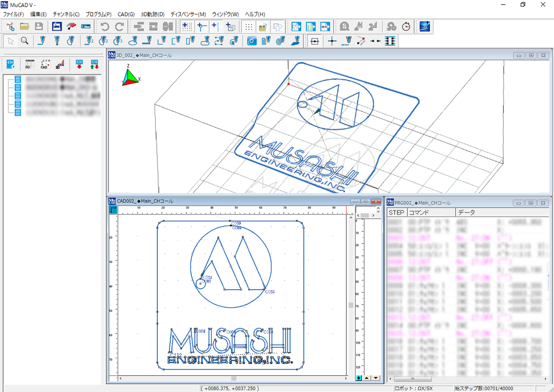Open the ディスペンサー(M) menu
This screenshot has width=554, height=392.
188,14
